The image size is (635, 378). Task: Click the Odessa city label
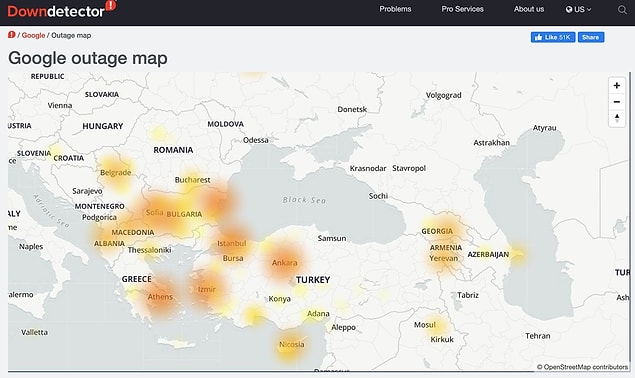(256, 140)
